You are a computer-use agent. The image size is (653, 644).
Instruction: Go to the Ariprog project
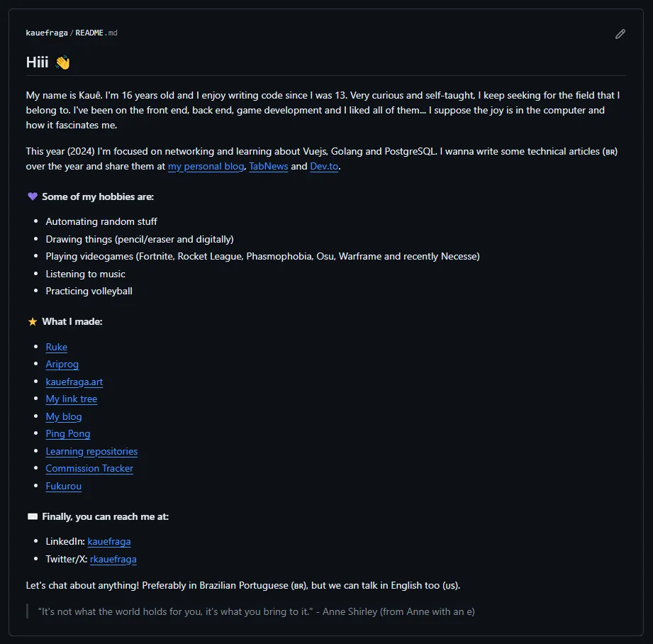[x=62, y=365]
